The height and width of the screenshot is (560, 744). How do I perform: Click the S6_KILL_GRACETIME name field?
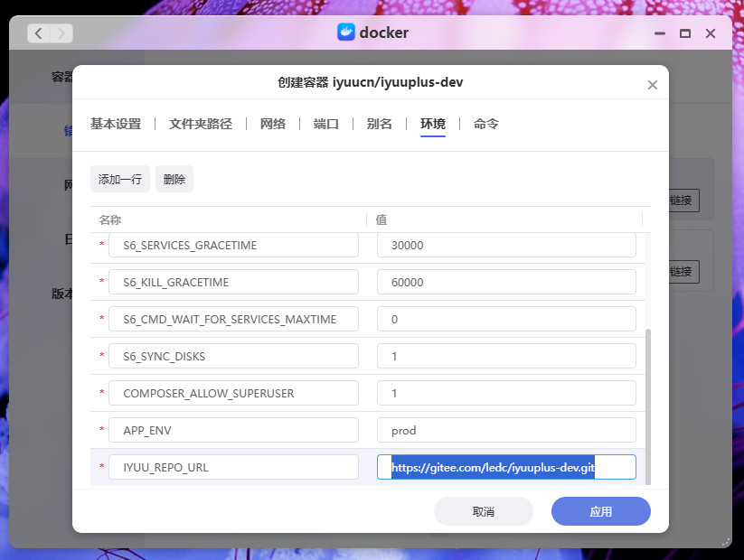tap(233, 282)
